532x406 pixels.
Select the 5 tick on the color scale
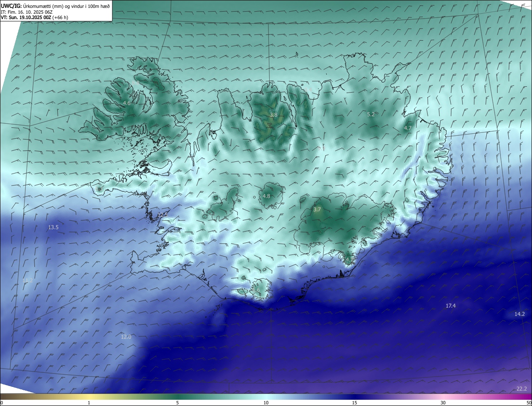177,403
